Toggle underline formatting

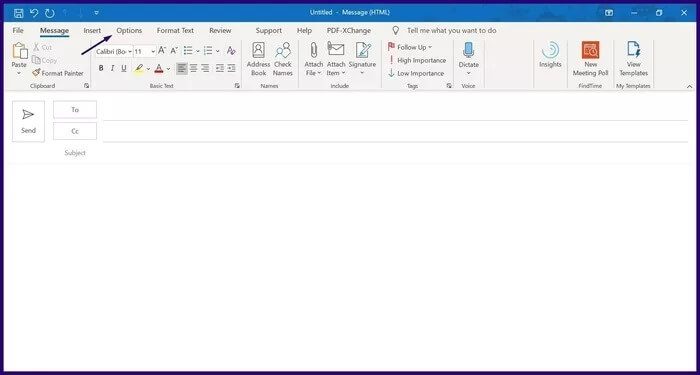click(x=124, y=68)
